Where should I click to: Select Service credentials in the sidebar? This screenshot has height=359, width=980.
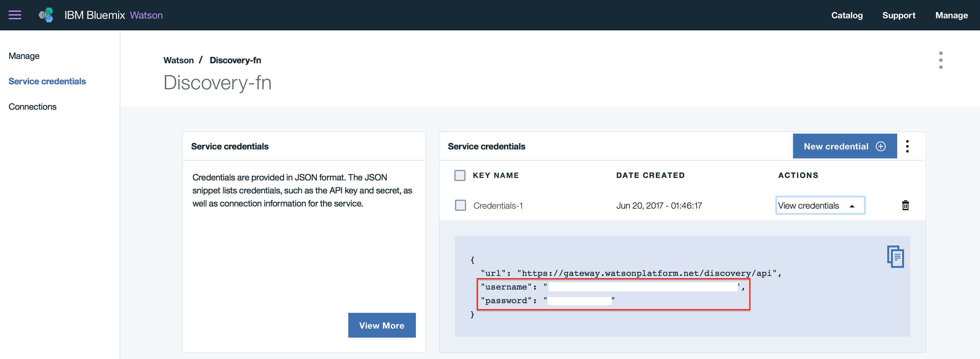click(47, 82)
